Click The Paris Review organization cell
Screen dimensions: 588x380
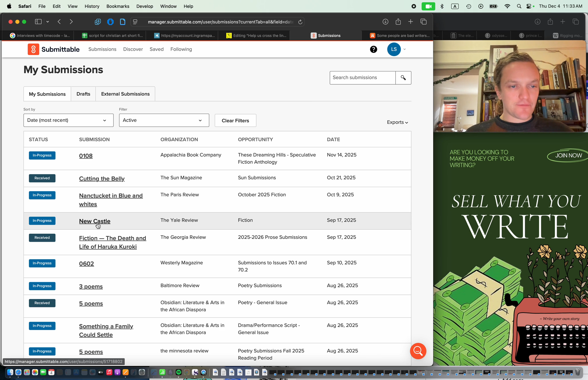coord(179,195)
